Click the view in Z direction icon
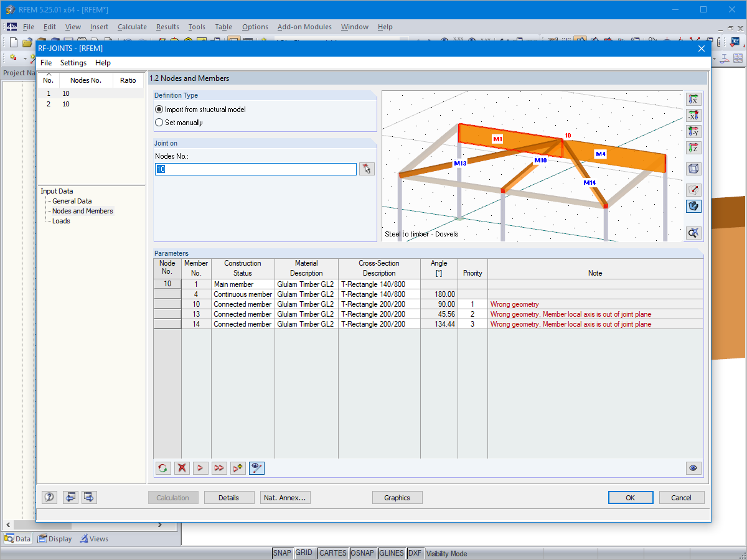Viewport: 747px width, 560px height. (693, 147)
